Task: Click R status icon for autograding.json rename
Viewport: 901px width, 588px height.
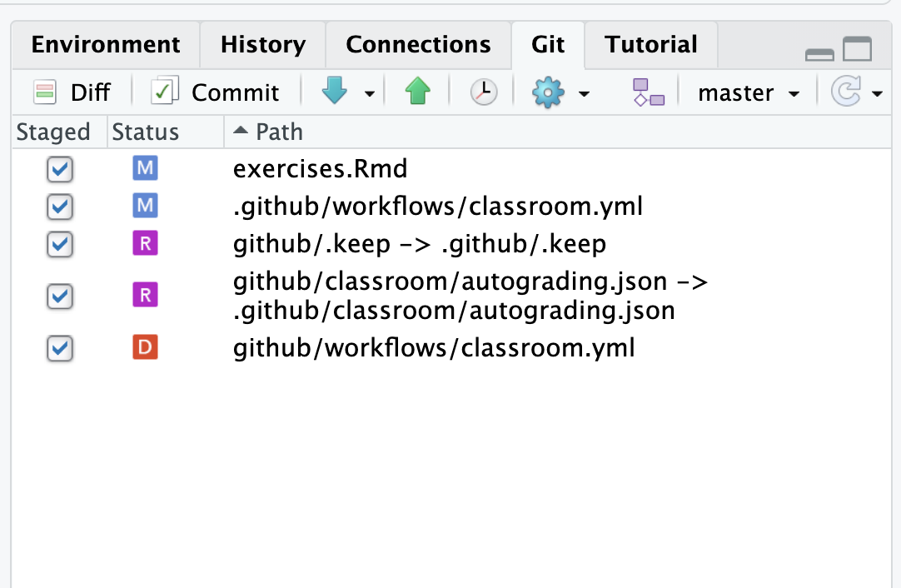Action: [146, 296]
